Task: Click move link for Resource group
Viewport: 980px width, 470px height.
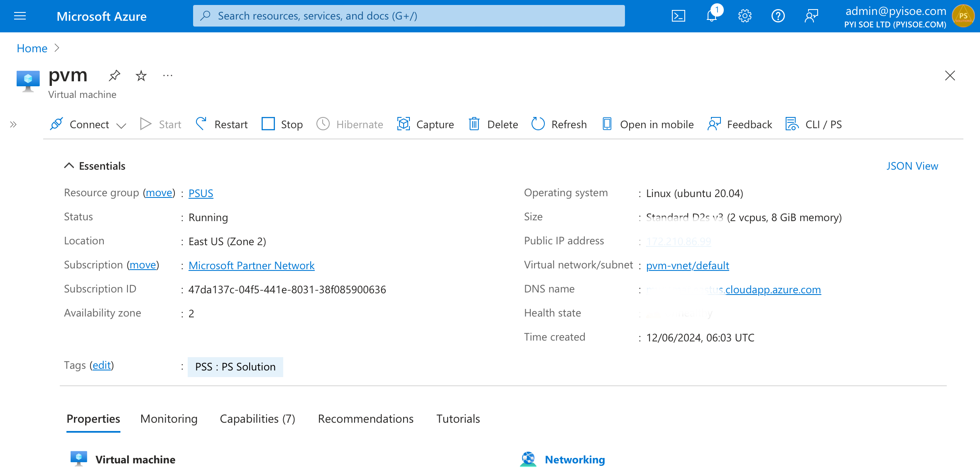Action: (159, 193)
